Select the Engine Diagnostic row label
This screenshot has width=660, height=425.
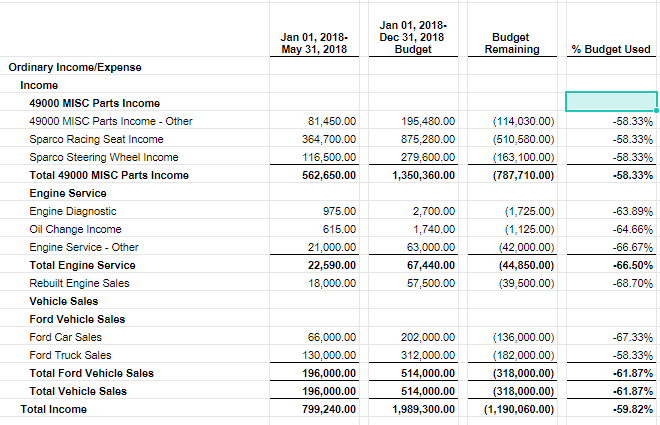73,211
